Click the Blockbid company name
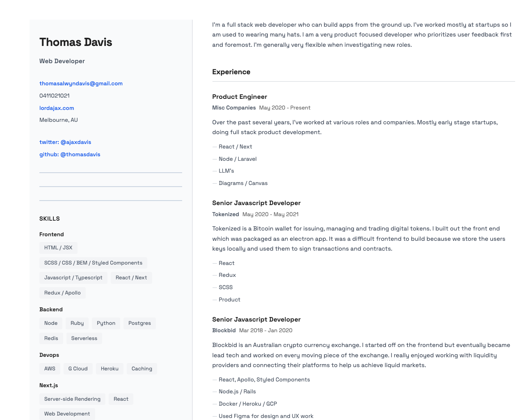The image size is (525, 420). [224, 331]
